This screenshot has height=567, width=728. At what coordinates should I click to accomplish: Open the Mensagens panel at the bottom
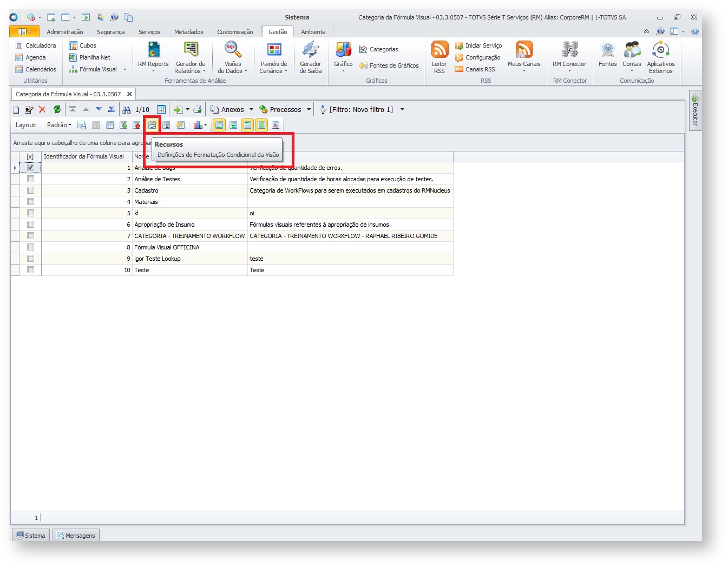click(x=76, y=536)
